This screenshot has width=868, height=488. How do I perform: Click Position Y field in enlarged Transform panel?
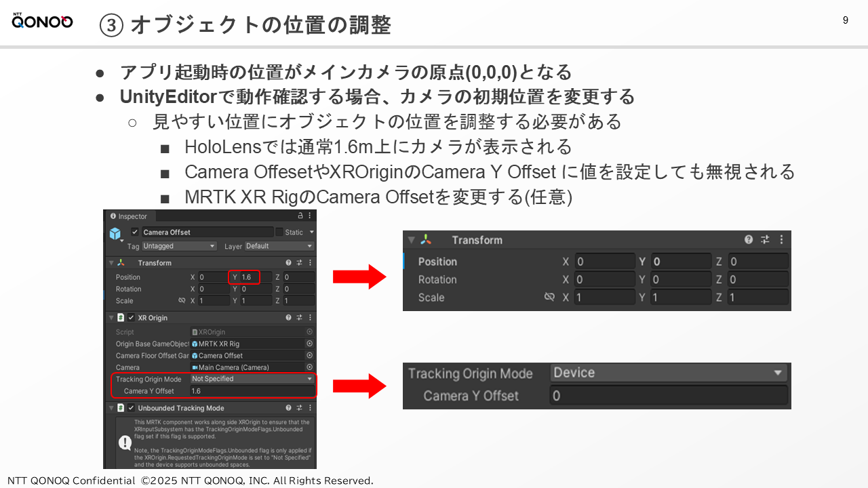(681, 262)
